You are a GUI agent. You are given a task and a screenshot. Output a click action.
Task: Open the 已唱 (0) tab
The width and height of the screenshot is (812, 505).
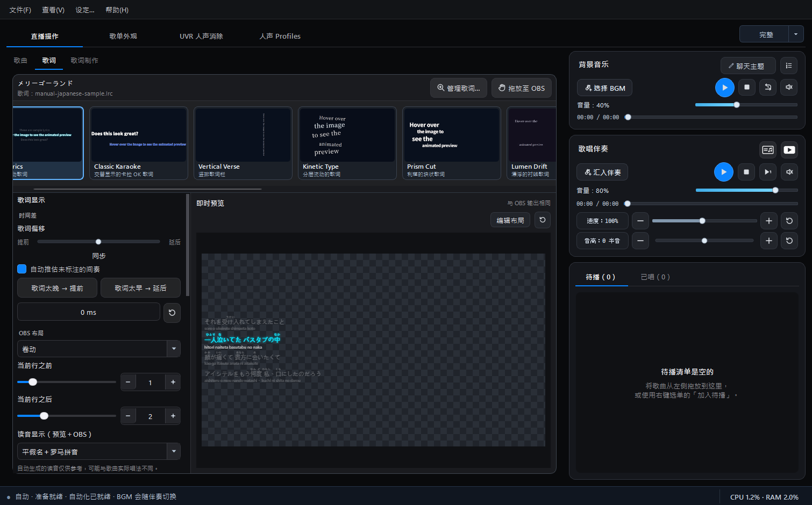pos(655,277)
